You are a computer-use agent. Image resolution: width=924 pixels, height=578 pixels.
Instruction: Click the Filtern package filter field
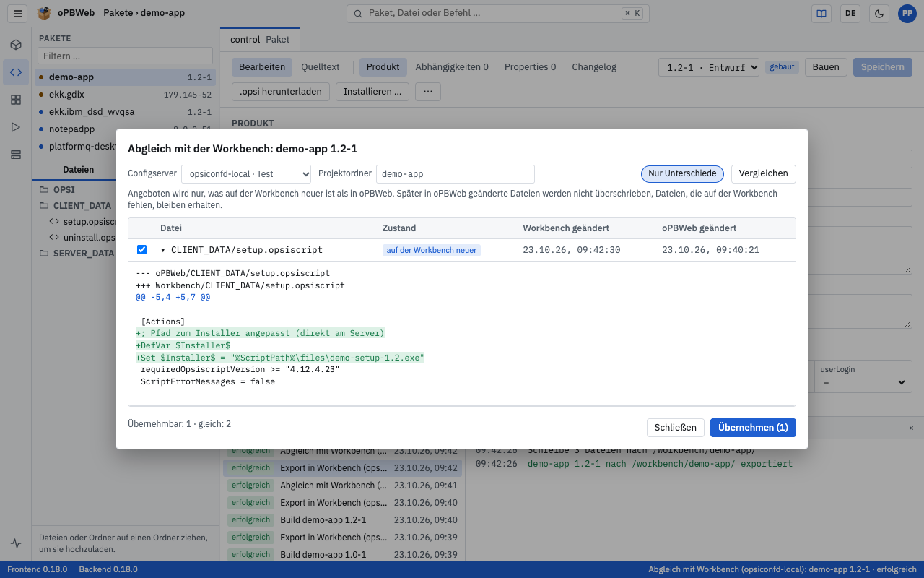coord(126,56)
